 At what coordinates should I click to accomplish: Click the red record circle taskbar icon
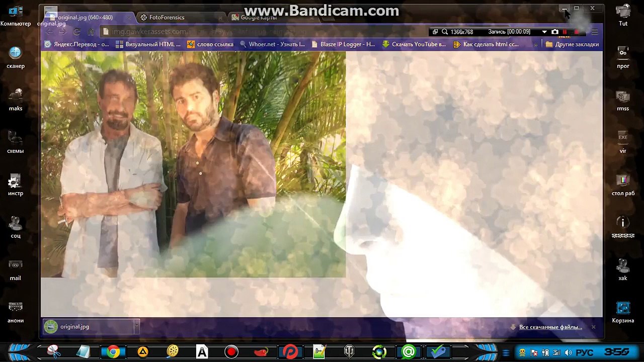pyautogui.click(x=231, y=351)
